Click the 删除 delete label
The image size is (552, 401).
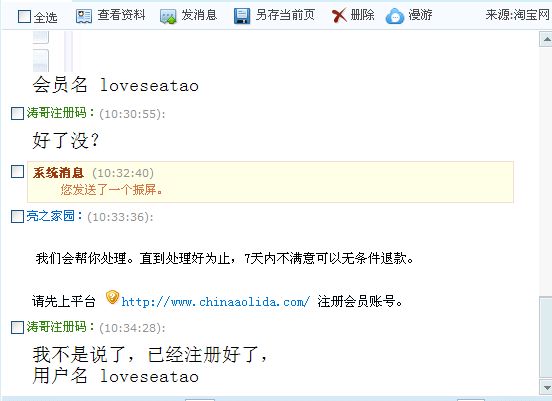pyautogui.click(x=362, y=15)
